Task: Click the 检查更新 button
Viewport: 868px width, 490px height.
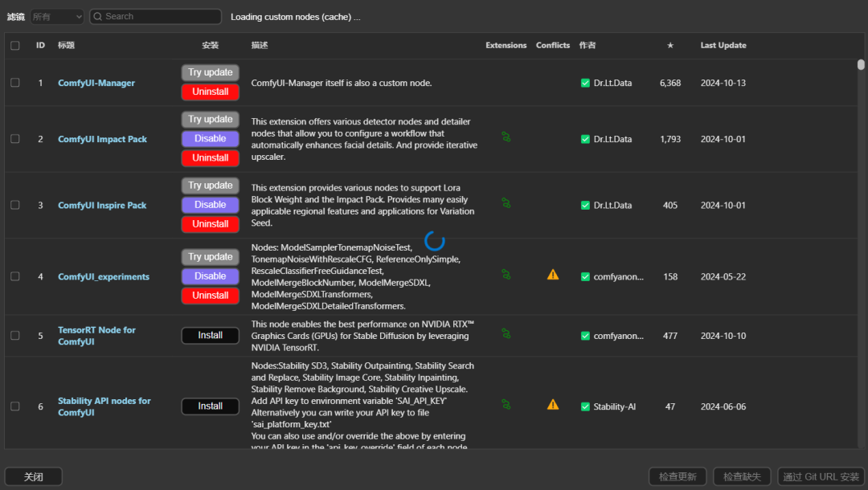Action: coord(678,476)
